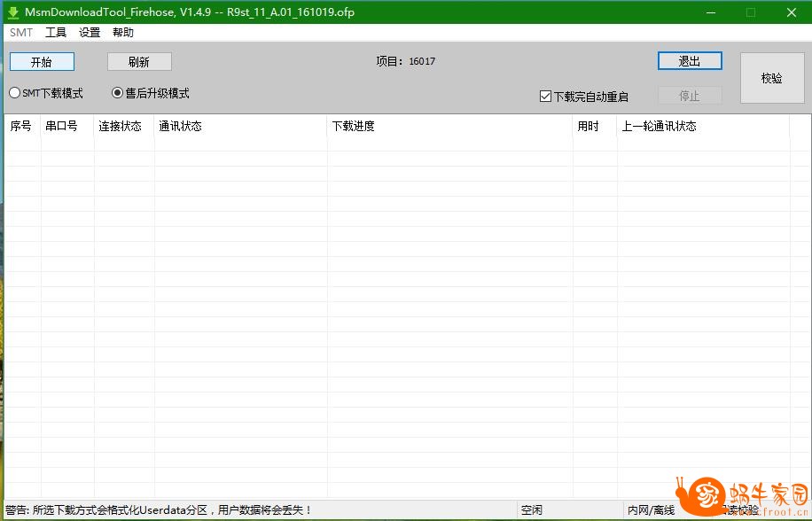Click the 停止 button

[690, 96]
